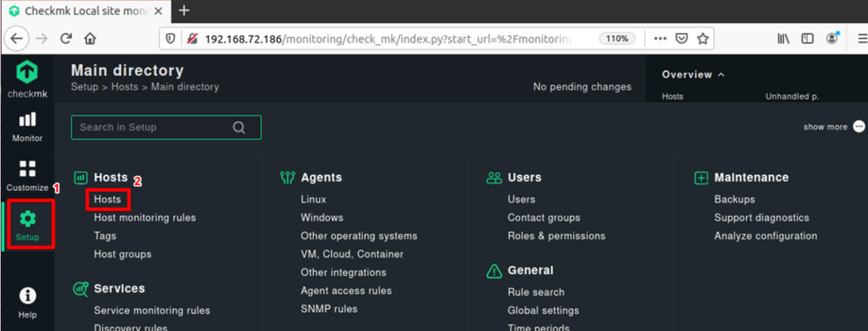This screenshot has width=868, height=331.
Task: Open the Tags setup page
Action: (x=105, y=235)
